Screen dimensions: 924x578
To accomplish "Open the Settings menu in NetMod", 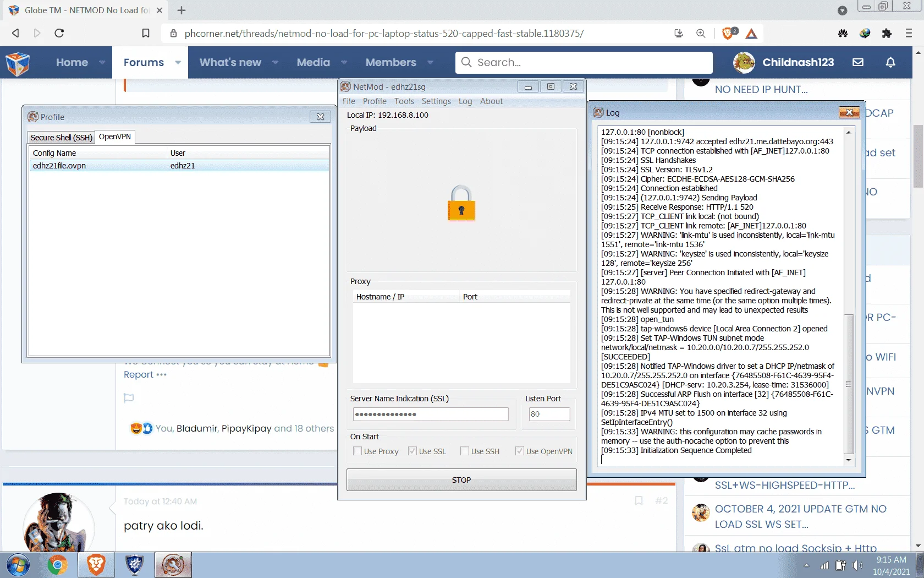I will [x=436, y=101].
